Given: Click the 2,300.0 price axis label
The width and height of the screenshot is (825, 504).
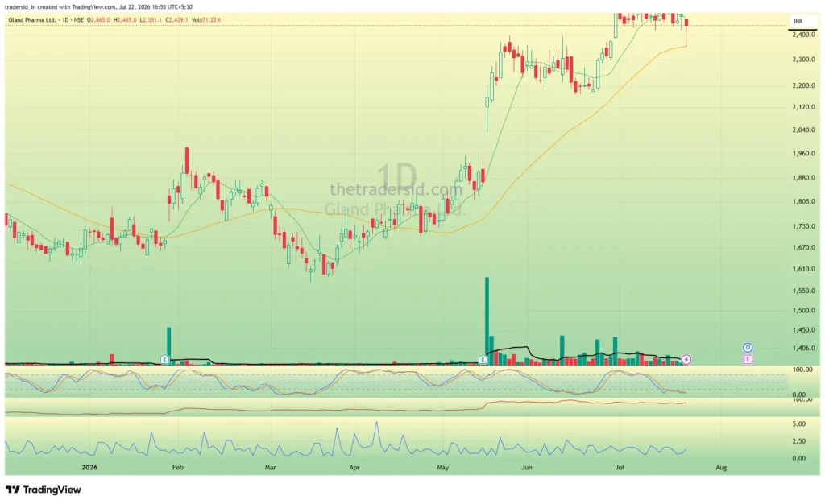Looking at the screenshot, I should click(803, 60).
